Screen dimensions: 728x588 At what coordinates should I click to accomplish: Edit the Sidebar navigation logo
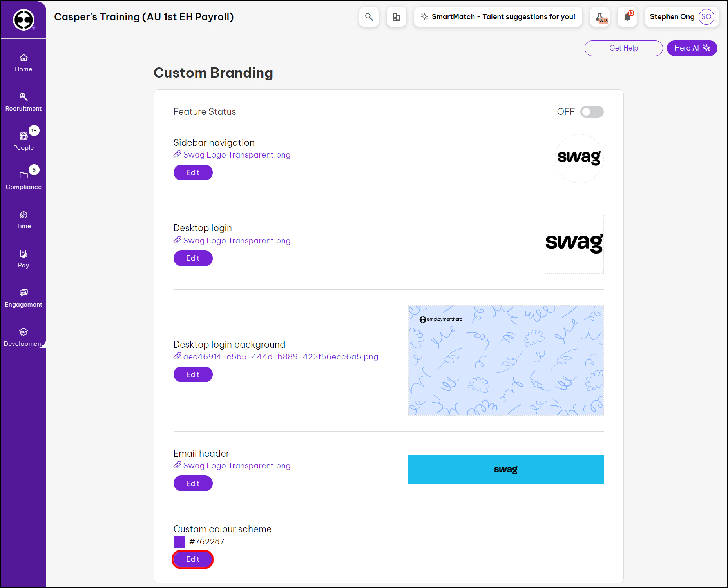[x=193, y=172]
